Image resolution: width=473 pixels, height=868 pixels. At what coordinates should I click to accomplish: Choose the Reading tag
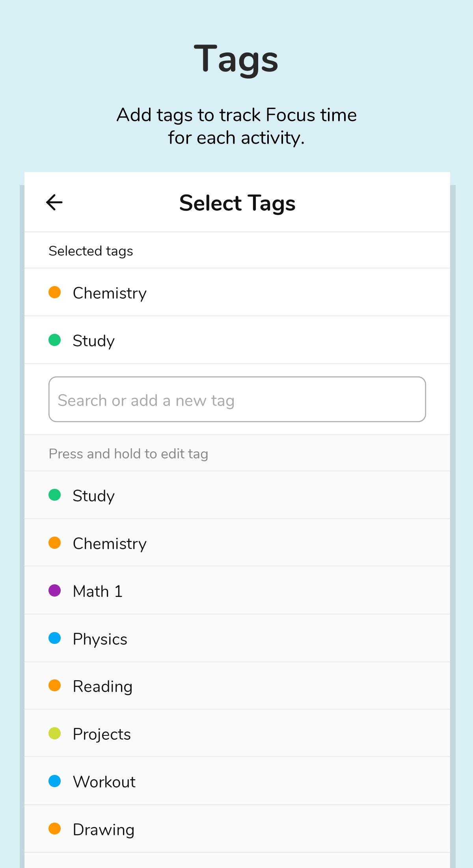point(102,687)
